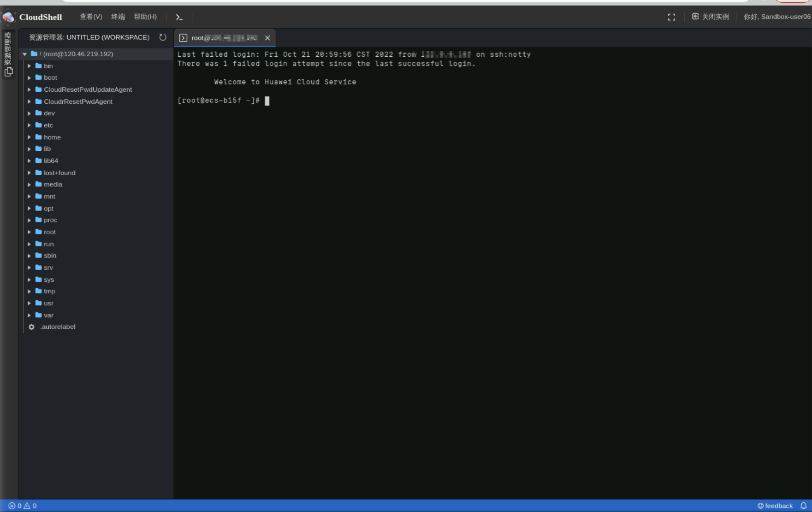Open the explorer files sidebar icon
Image resolution: width=812 pixels, height=512 pixels.
click(8, 71)
